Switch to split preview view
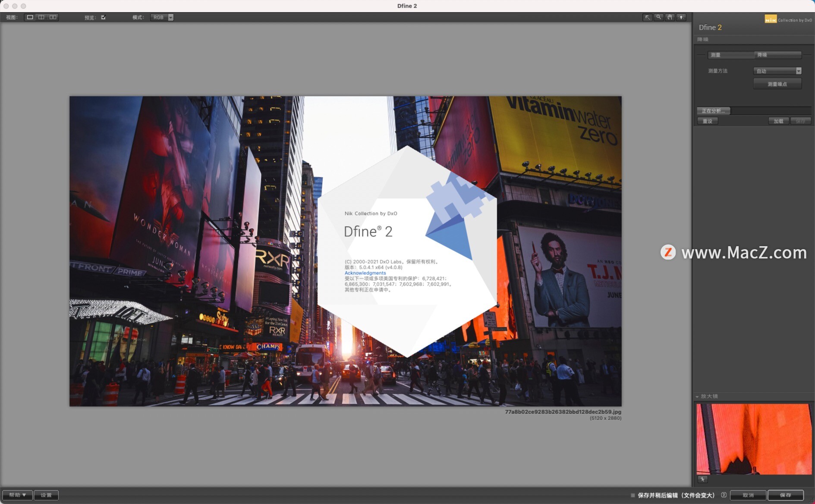The width and height of the screenshot is (815, 504). 41,17
